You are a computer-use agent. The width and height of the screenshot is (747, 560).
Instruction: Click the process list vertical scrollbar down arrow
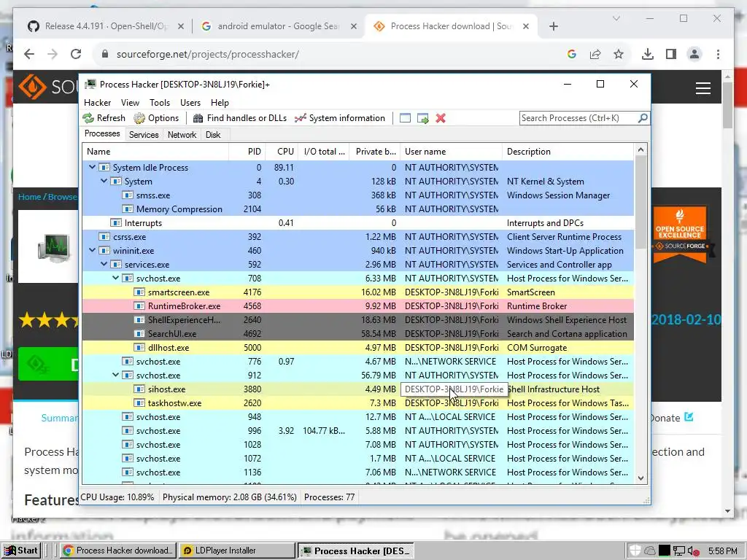click(x=640, y=478)
